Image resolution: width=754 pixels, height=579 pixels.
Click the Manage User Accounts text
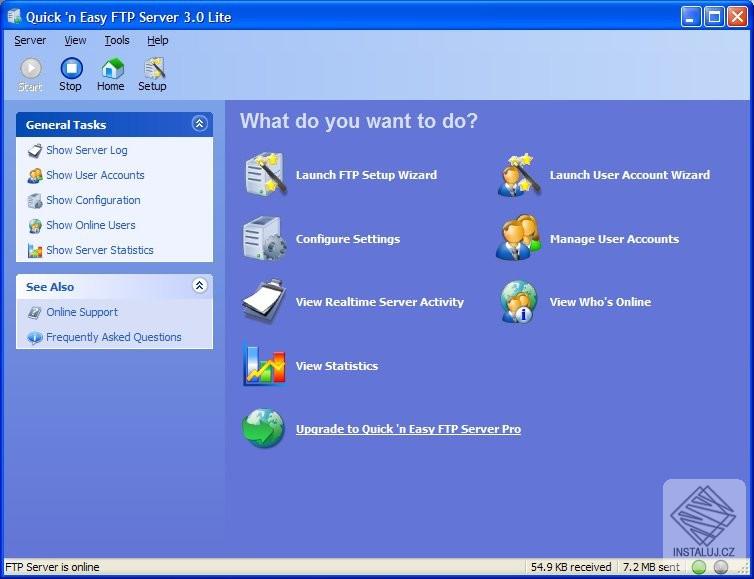(x=614, y=239)
